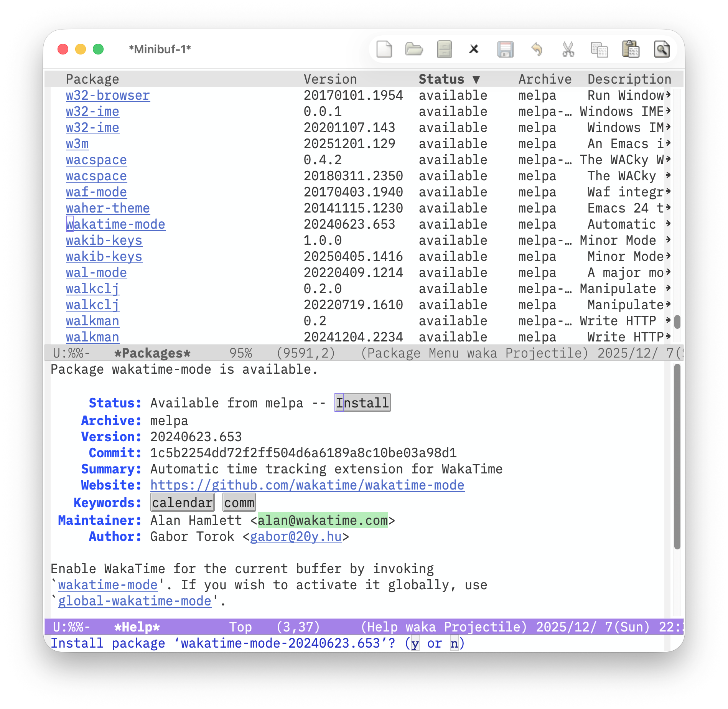The image size is (728, 709).
Task: Click version 20251201.129 of w3m
Action: [x=349, y=143]
